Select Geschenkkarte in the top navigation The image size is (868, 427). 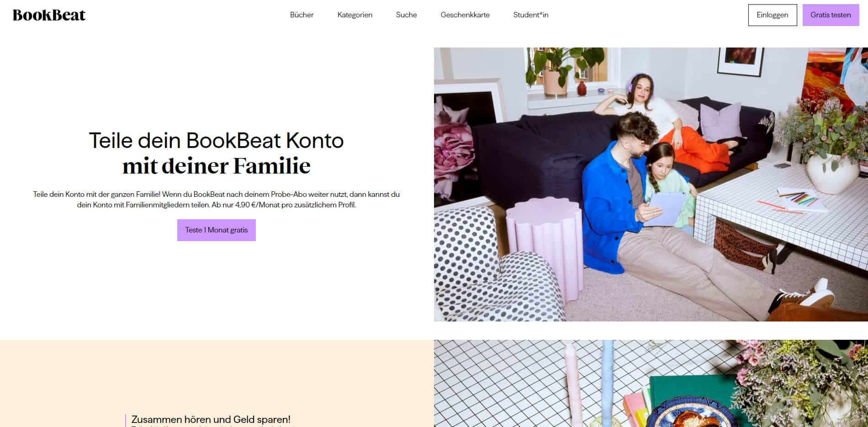click(x=465, y=15)
